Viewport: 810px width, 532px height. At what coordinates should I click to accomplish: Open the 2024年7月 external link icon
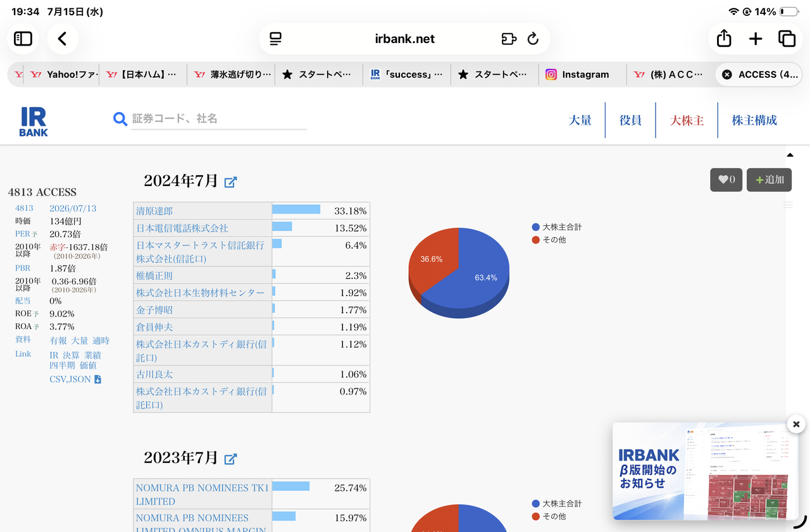point(231,182)
